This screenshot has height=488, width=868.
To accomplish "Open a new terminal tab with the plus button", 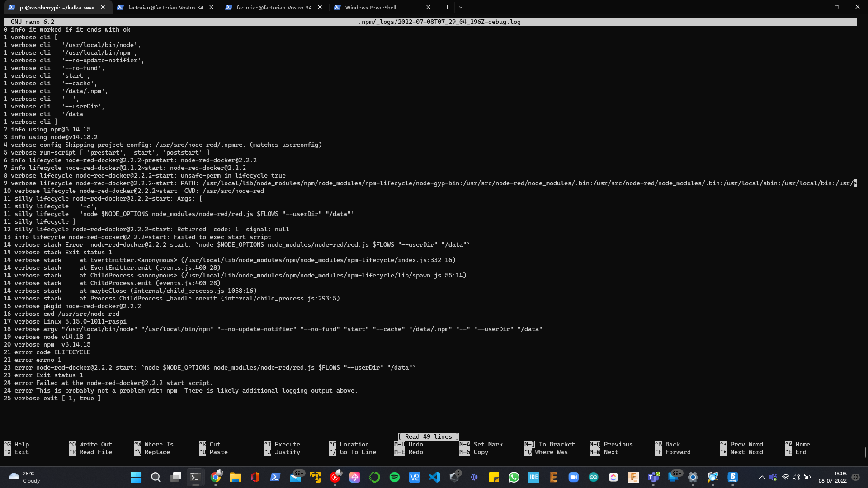I will pos(447,7).
